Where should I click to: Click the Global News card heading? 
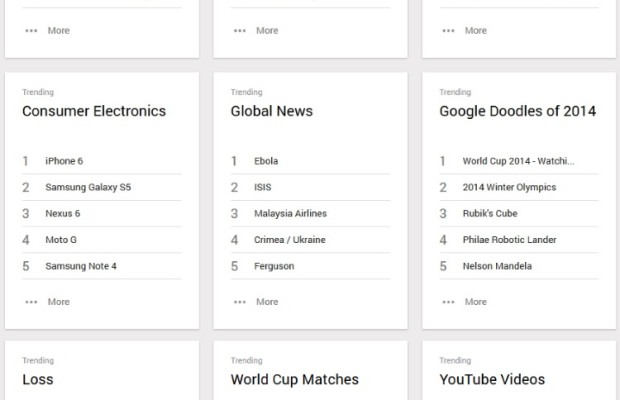272,111
